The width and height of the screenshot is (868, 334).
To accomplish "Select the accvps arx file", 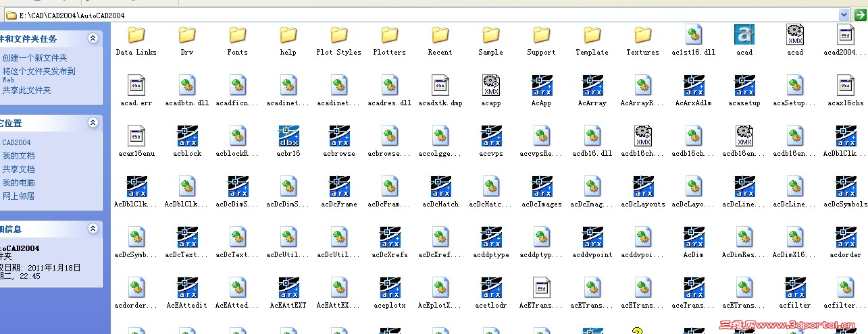I will coord(491,142).
